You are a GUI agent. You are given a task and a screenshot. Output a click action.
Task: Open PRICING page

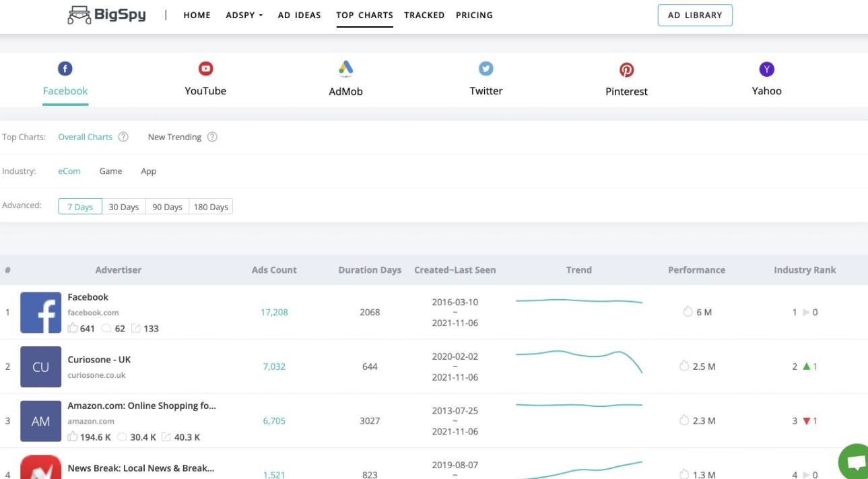pyautogui.click(x=474, y=15)
